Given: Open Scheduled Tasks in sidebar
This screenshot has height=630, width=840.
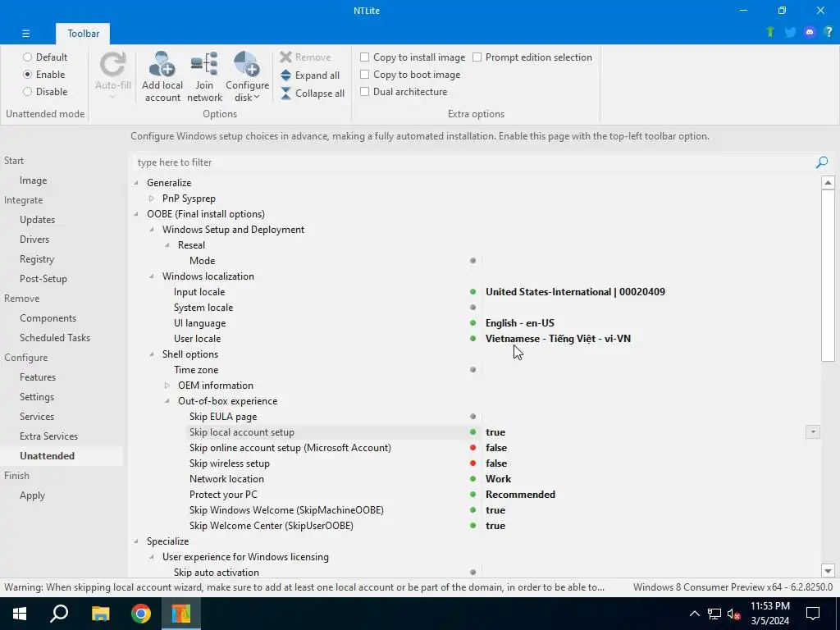Looking at the screenshot, I should [55, 338].
